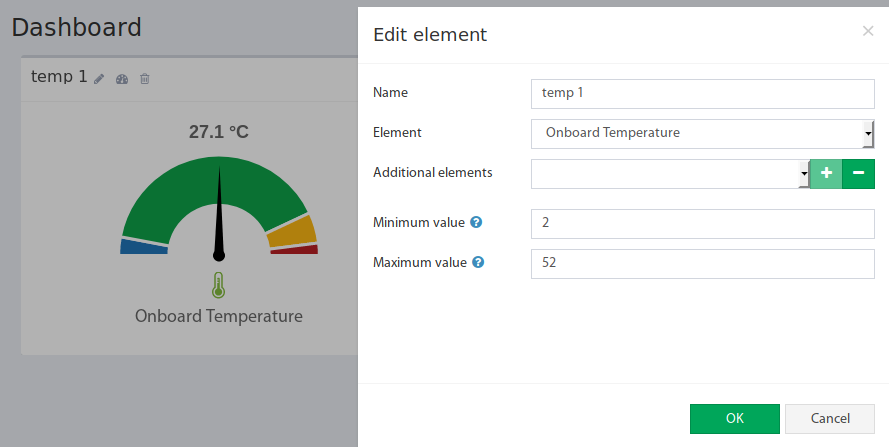Click the Onboard Temperature label under gauge
The width and height of the screenshot is (889, 447).
219,316
